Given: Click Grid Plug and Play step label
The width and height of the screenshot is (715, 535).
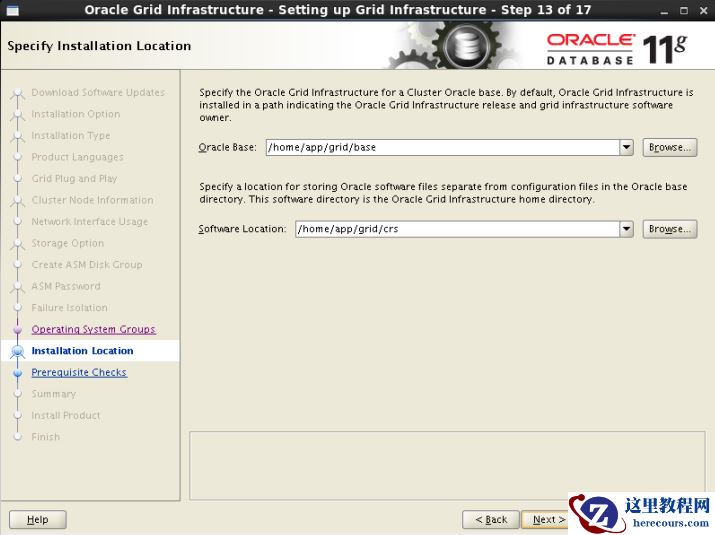Looking at the screenshot, I should pyautogui.click(x=74, y=178).
